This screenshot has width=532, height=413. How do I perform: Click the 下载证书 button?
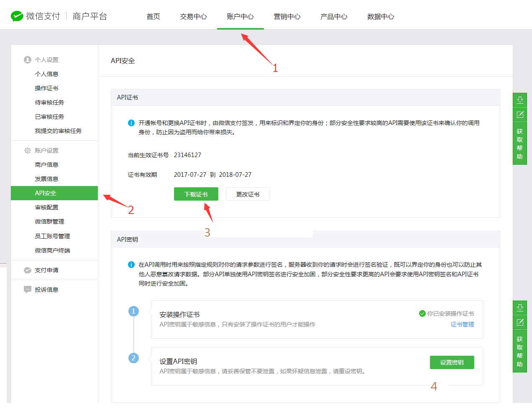pos(196,194)
